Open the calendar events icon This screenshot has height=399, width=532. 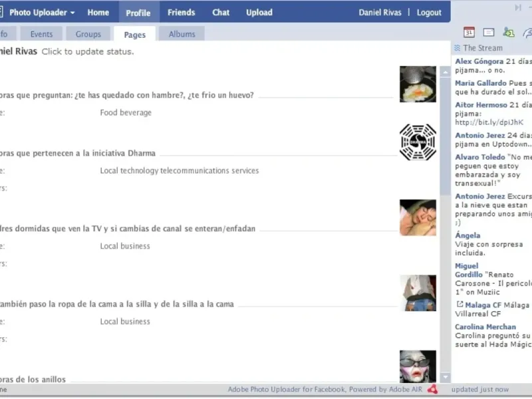[469, 32]
